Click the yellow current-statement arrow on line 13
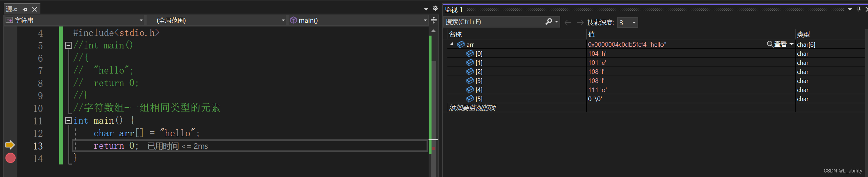Viewport: 868px width, 177px height. coord(10,145)
